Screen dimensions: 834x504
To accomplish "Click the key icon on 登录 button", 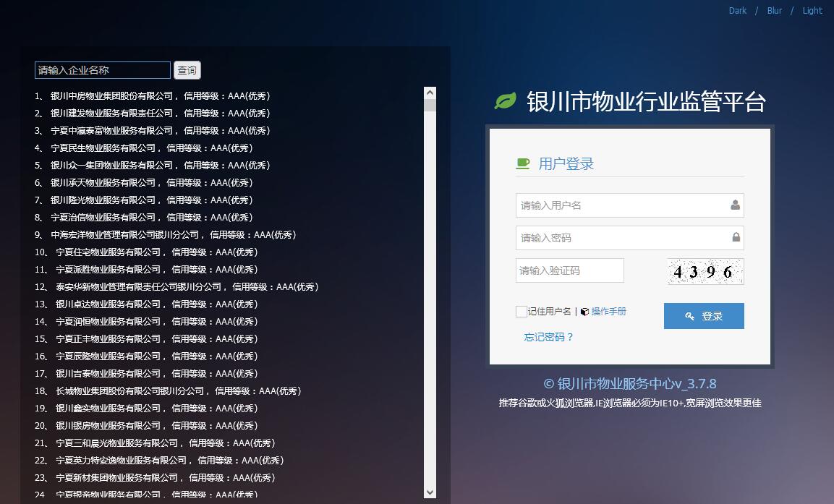I will point(690,316).
